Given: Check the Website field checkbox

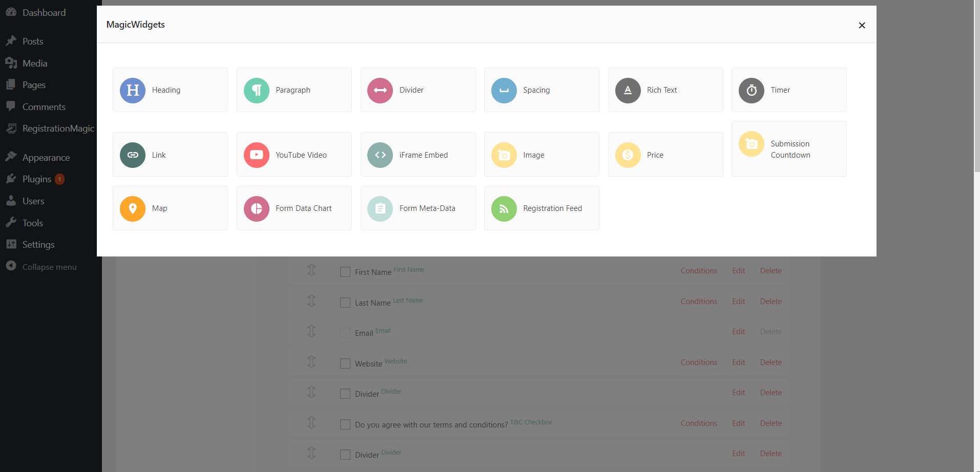Looking at the screenshot, I should (345, 363).
